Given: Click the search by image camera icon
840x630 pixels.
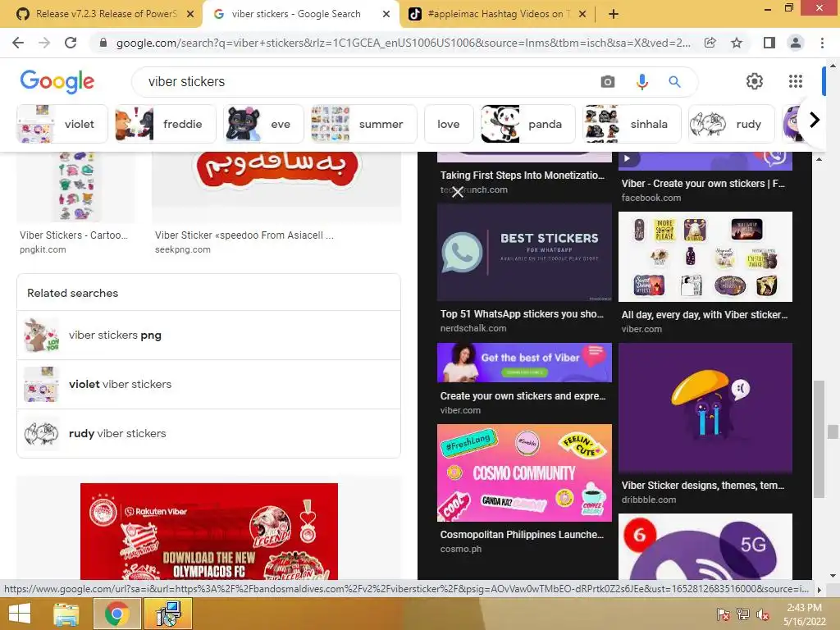Looking at the screenshot, I should click(608, 81).
